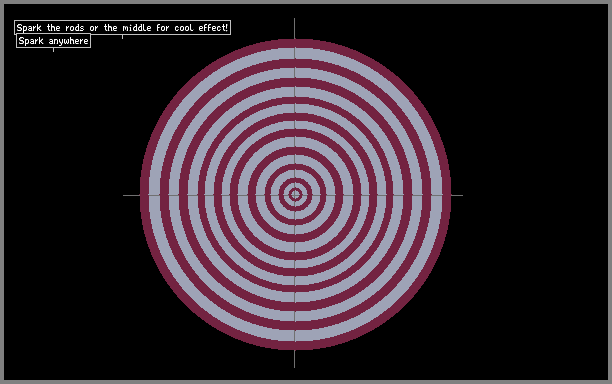Click the word "effect!" in the top sign
The height and width of the screenshot is (384, 612).
point(213,28)
